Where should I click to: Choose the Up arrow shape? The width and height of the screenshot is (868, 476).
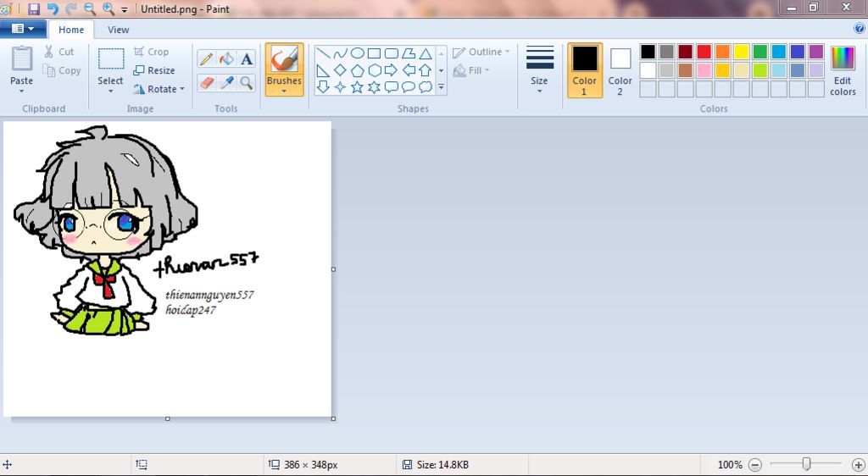426,70
